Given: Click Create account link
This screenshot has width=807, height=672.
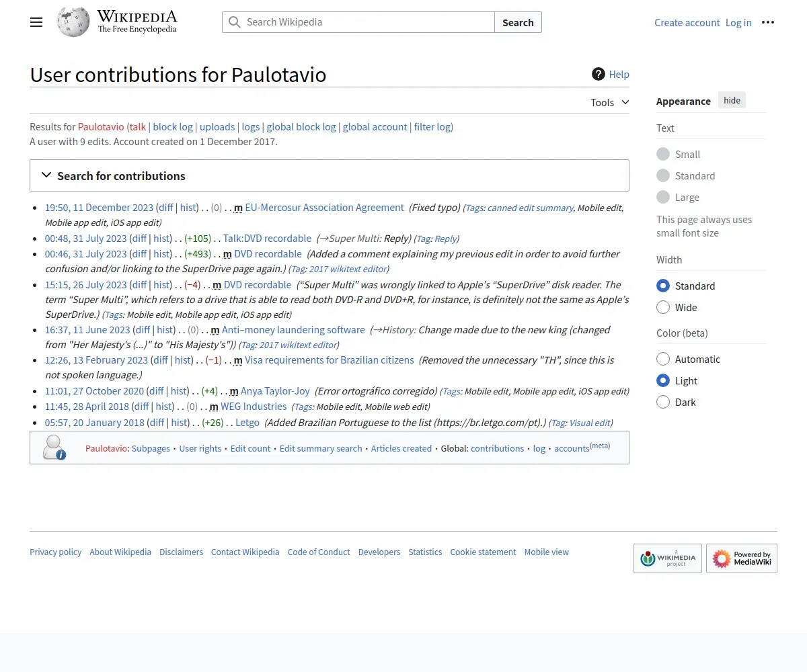Looking at the screenshot, I should 687,22.
